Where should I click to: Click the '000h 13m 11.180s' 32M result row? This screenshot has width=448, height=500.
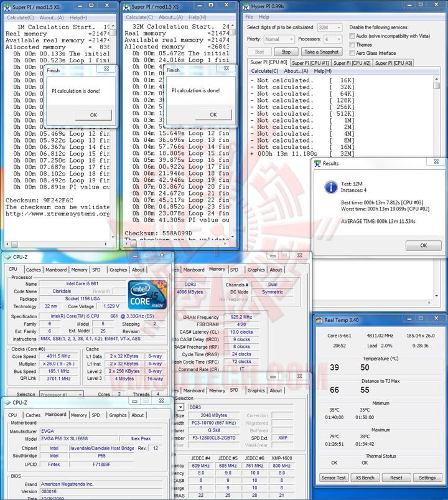(302, 154)
